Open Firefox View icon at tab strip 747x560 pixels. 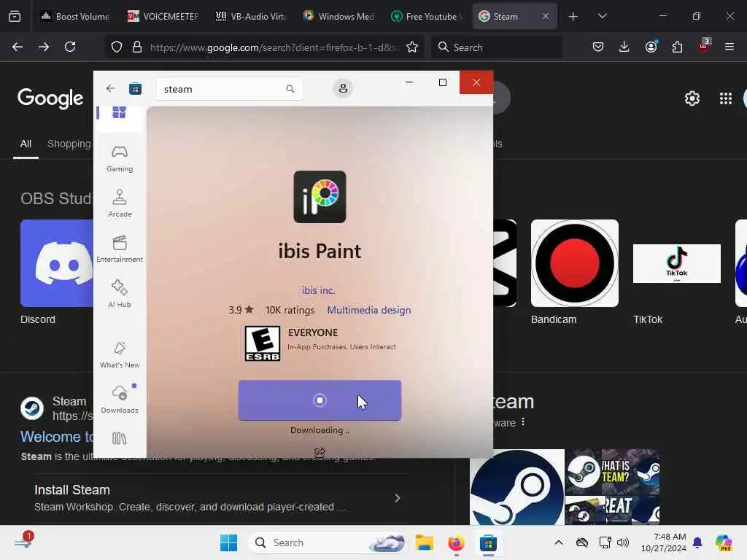click(x=15, y=16)
